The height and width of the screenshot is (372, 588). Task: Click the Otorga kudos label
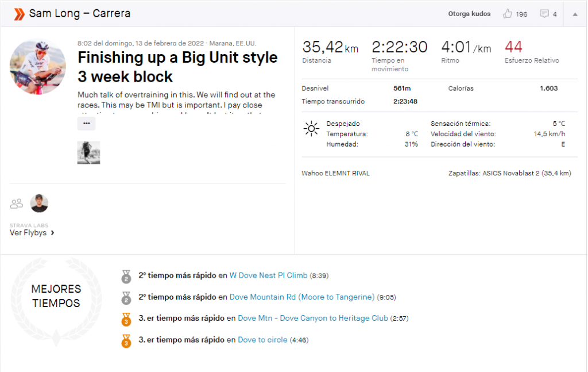coord(469,14)
